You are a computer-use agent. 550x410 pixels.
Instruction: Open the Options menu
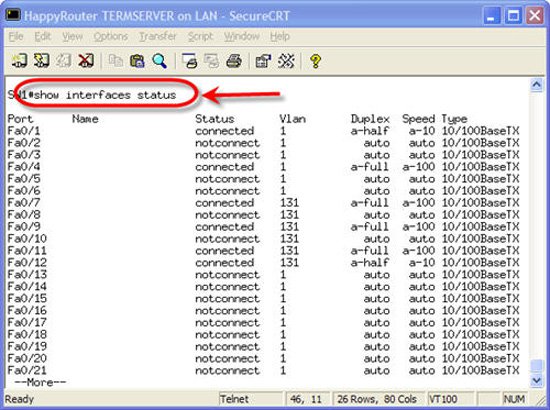point(110,36)
